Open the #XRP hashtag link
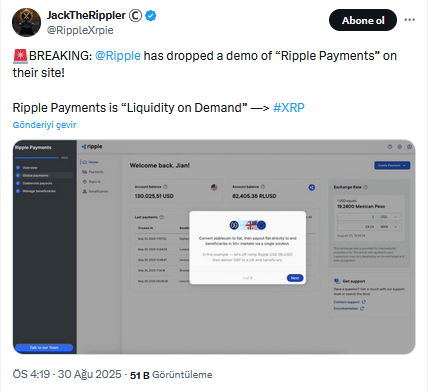This screenshot has width=429, height=392. (x=289, y=108)
